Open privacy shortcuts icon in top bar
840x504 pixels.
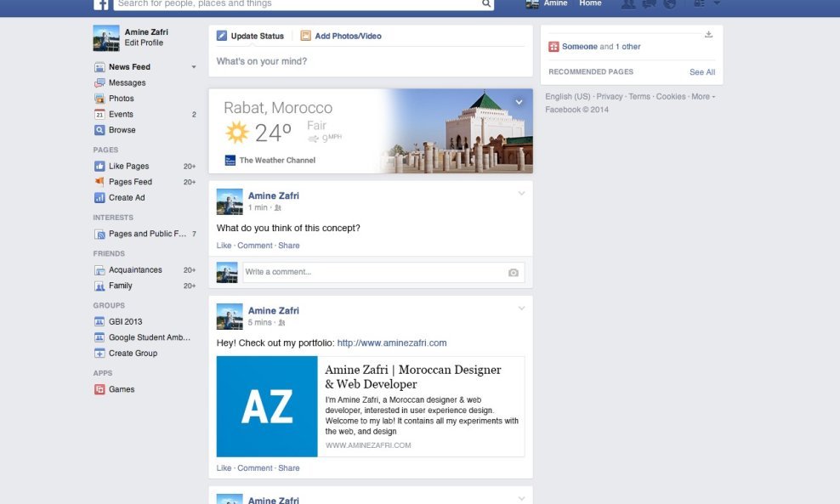click(x=699, y=3)
